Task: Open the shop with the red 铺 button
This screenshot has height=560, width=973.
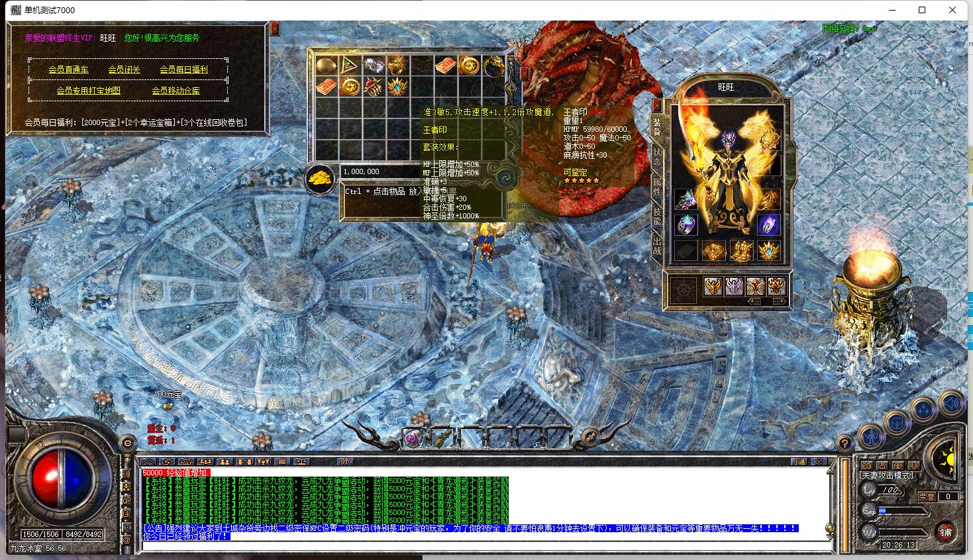Action: [945, 532]
